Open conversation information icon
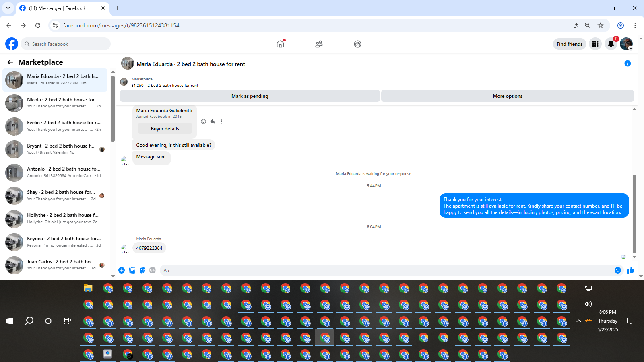Screen dimensions: 644x362 click(627, 64)
